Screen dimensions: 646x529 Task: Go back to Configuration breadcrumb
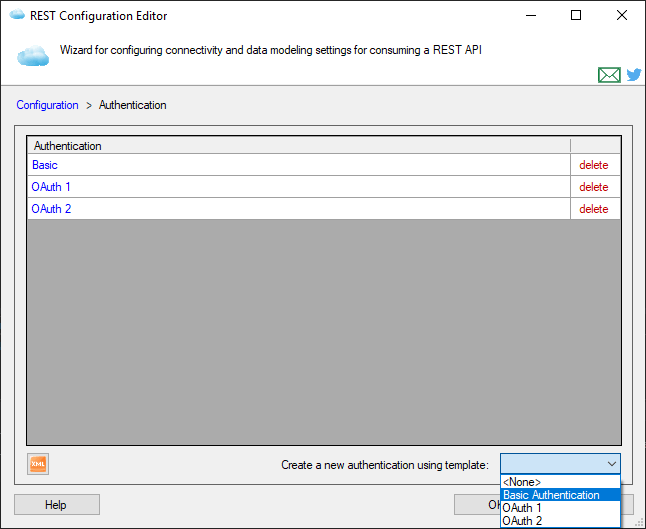[47, 105]
